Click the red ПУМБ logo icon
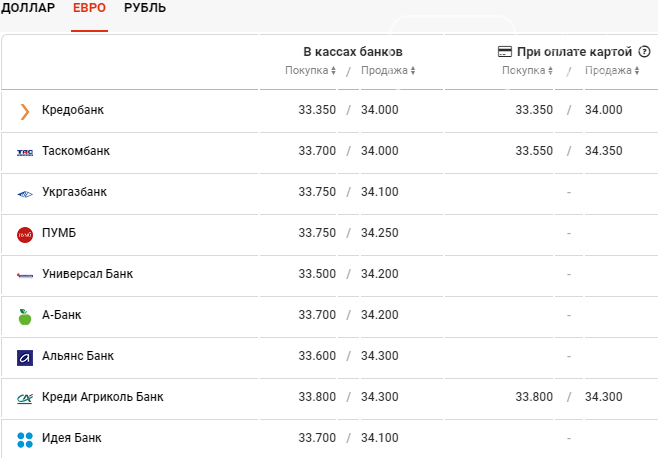This screenshot has height=459, width=658. tap(25, 234)
